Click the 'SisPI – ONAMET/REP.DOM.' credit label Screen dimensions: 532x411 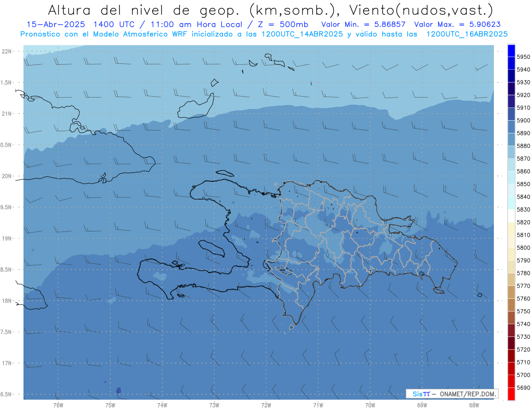452,394
